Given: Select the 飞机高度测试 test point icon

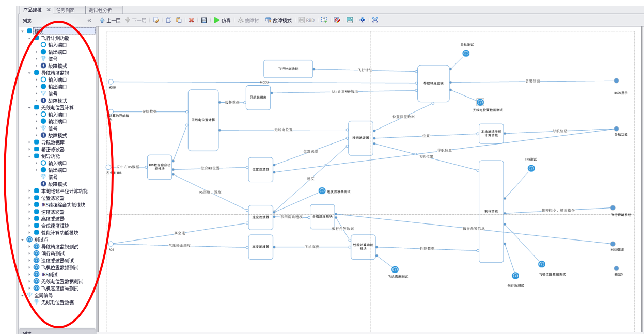Looking at the screenshot, I should click(395, 269).
